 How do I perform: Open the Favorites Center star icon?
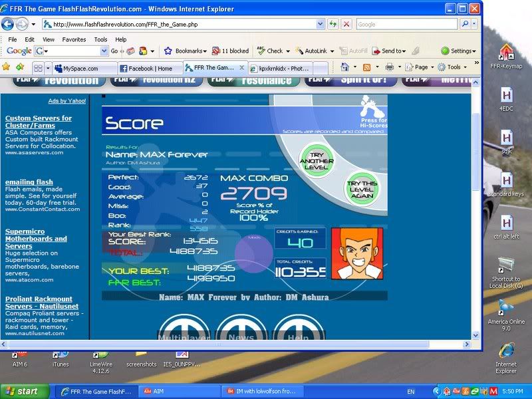click(x=6, y=67)
